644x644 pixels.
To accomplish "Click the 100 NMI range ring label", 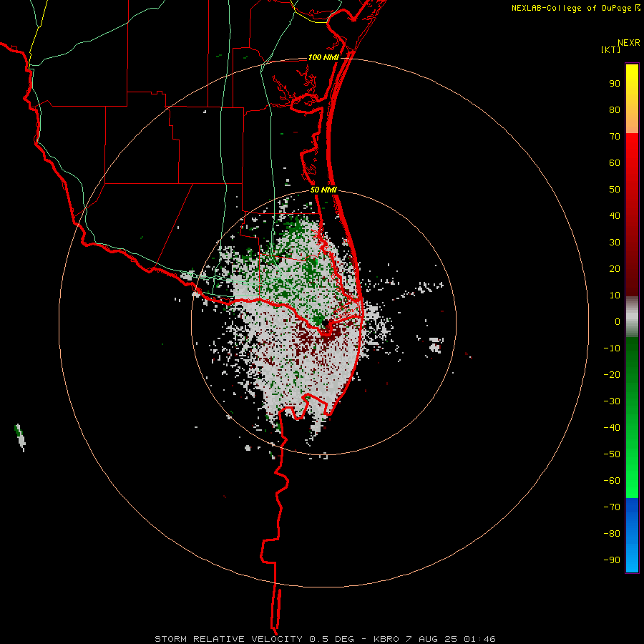I will click(323, 57).
